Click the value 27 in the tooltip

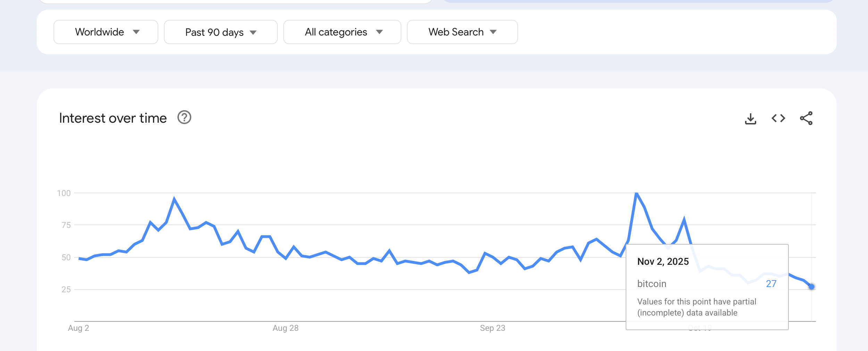tap(770, 284)
